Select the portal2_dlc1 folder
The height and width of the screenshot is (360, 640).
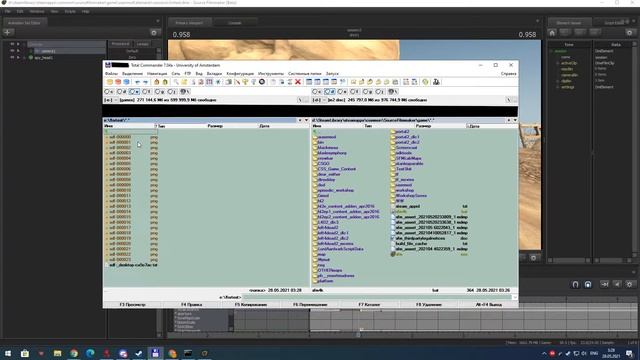[x=405, y=137]
